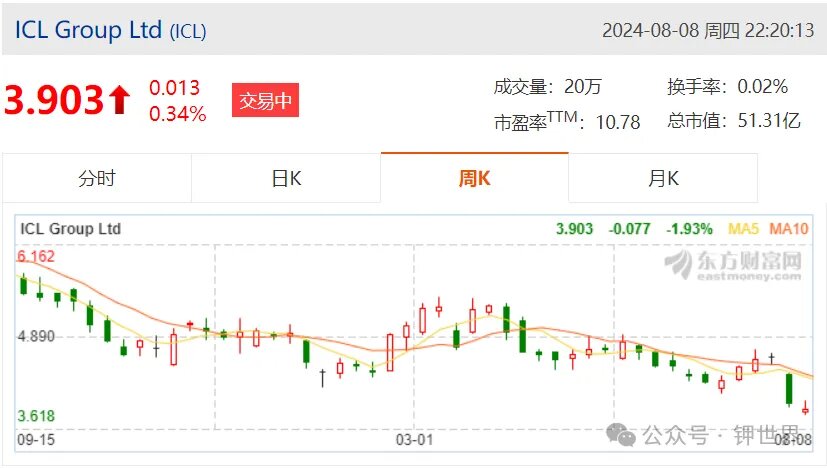This screenshot has height=468, width=827.
Task: Switch to the 分时 tab
Action: 97,178
